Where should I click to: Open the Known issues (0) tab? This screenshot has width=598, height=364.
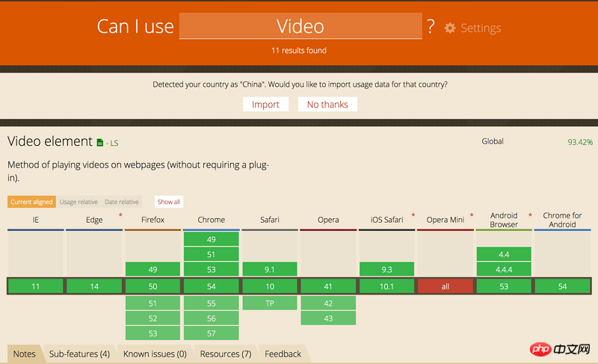(x=154, y=354)
